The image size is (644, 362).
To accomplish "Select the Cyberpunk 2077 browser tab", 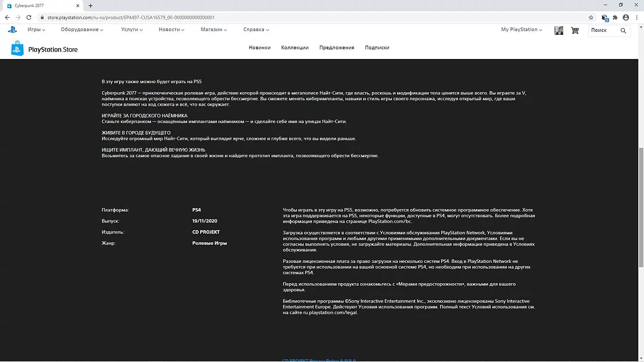I will [x=44, y=5].
